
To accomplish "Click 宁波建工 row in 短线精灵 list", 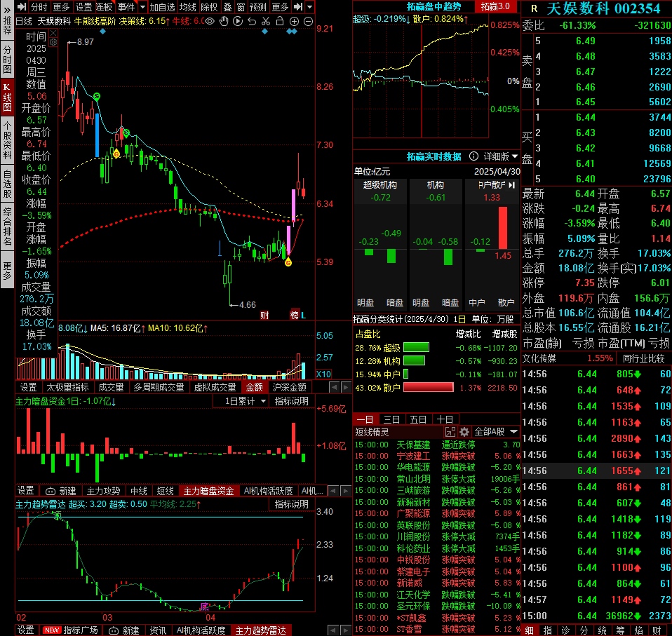I will tap(437, 456).
